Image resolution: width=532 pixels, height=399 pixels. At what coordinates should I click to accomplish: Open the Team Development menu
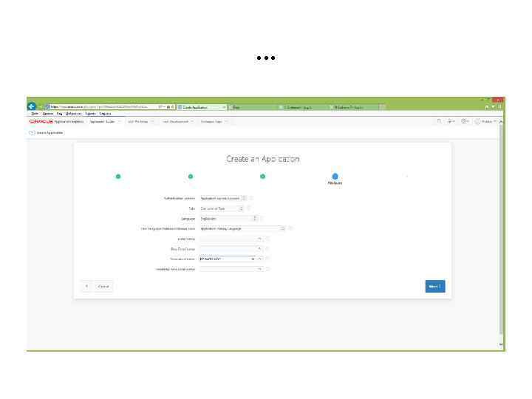click(178, 121)
